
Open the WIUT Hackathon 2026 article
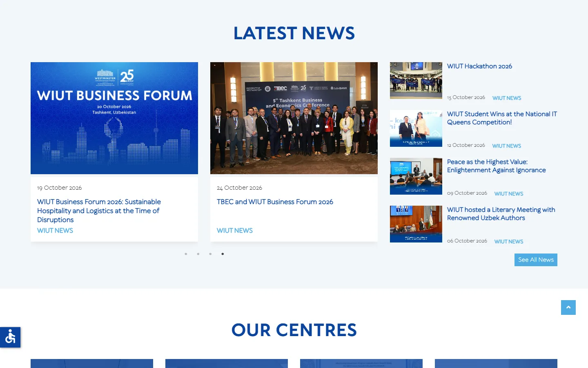[x=479, y=66]
